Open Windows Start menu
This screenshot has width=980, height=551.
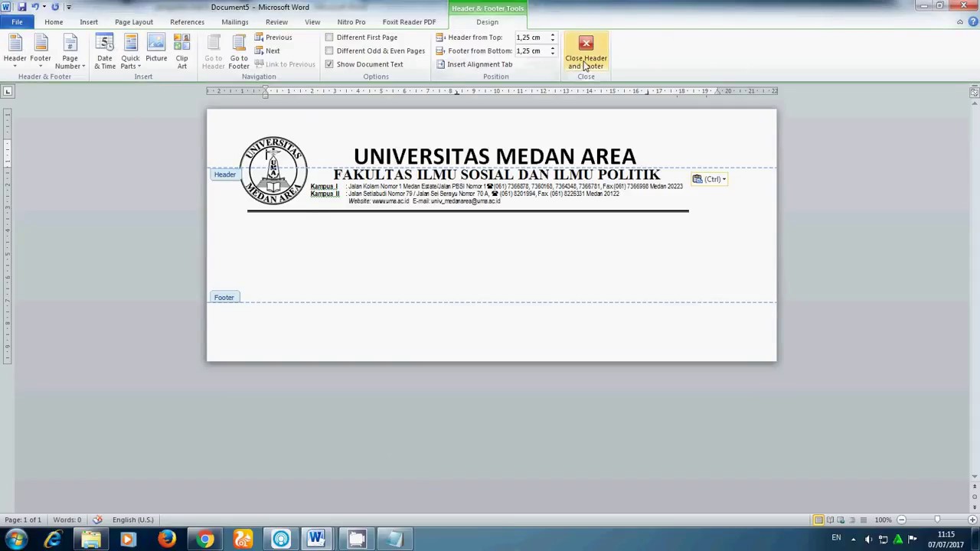pyautogui.click(x=15, y=540)
